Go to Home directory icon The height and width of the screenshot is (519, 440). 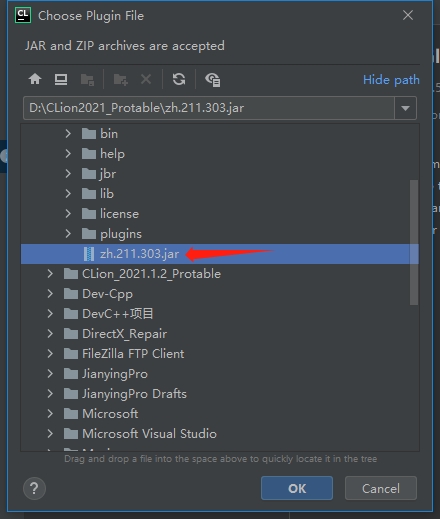(x=35, y=79)
